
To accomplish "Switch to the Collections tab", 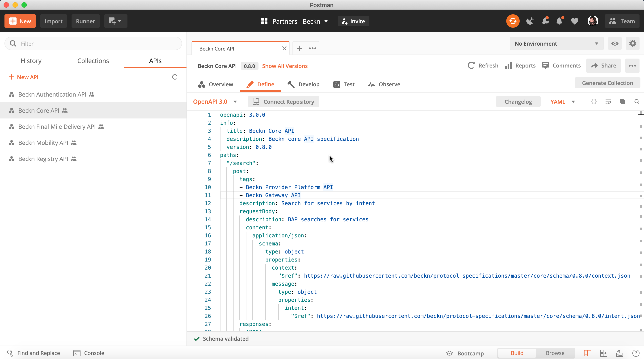I will [x=93, y=61].
